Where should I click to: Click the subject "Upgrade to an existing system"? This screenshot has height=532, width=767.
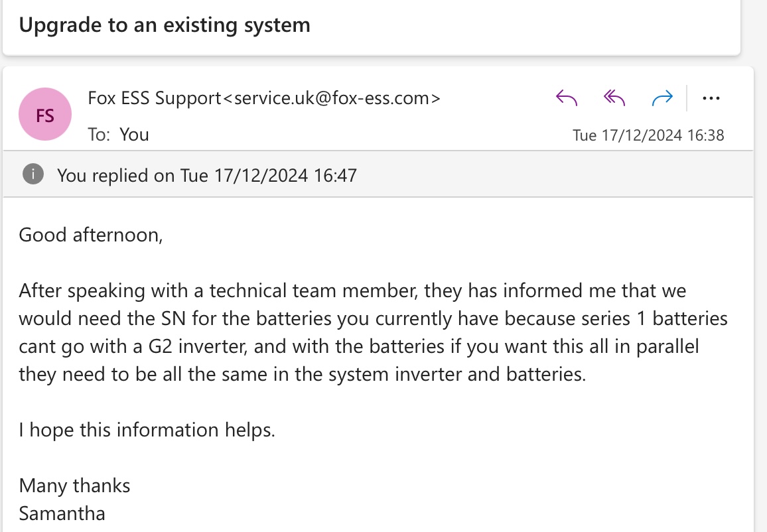pos(165,25)
